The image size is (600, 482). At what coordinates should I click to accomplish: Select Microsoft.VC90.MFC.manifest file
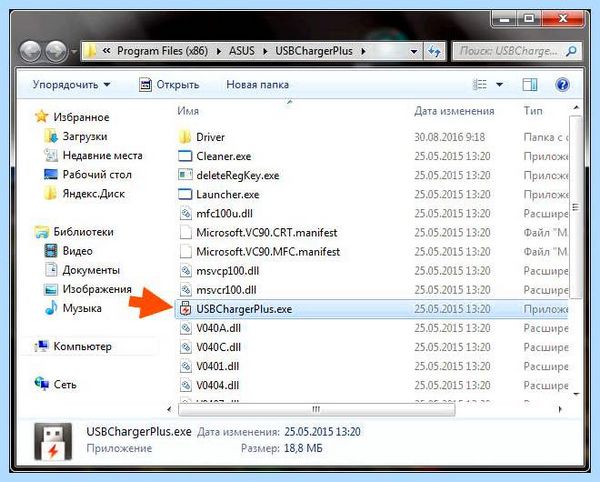pos(268,252)
